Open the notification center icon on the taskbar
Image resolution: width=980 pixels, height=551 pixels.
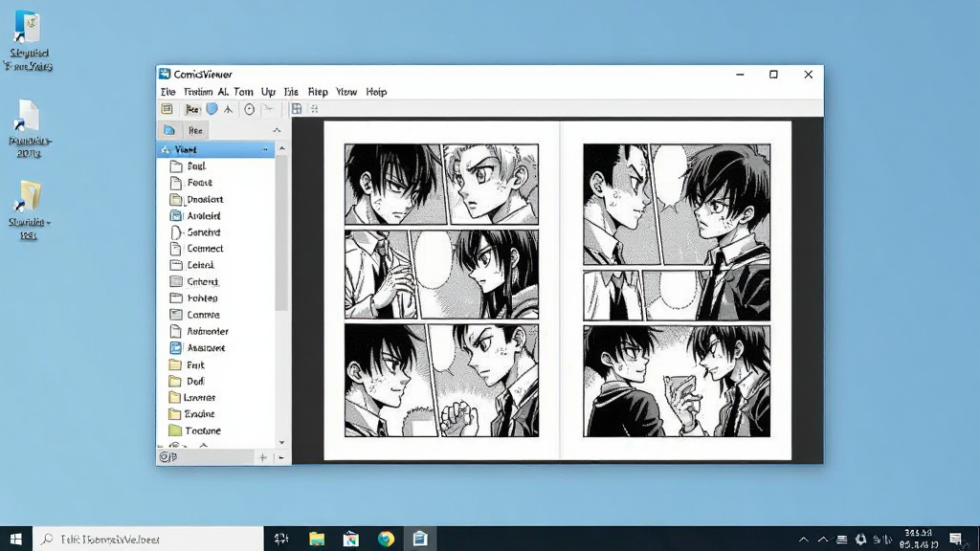click(x=956, y=540)
